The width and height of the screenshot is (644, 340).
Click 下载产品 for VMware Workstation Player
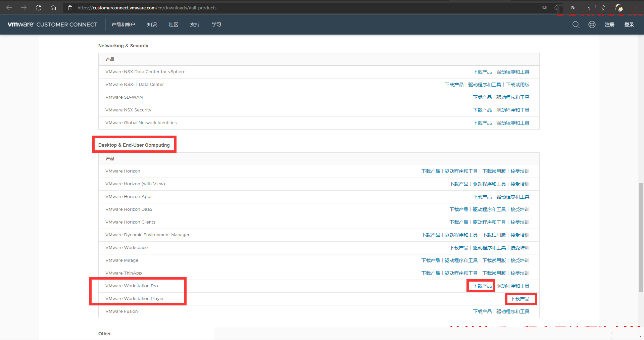click(x=520, y=299)
